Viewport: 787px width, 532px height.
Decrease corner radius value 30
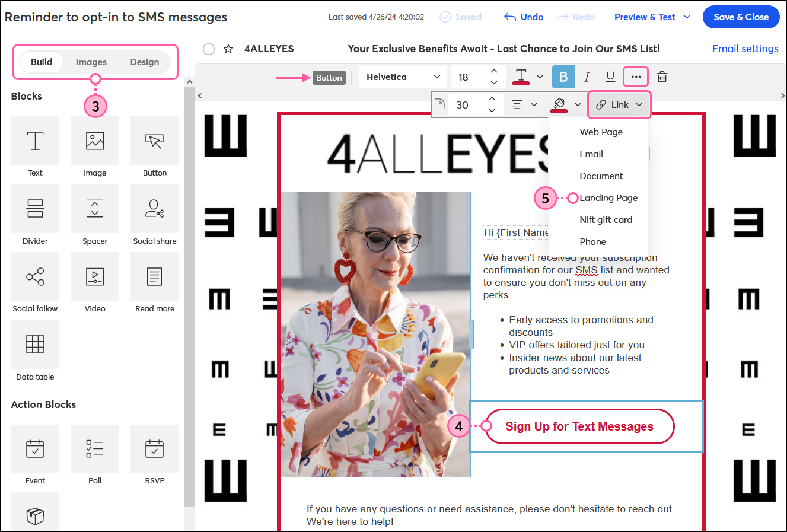[492, 110]
